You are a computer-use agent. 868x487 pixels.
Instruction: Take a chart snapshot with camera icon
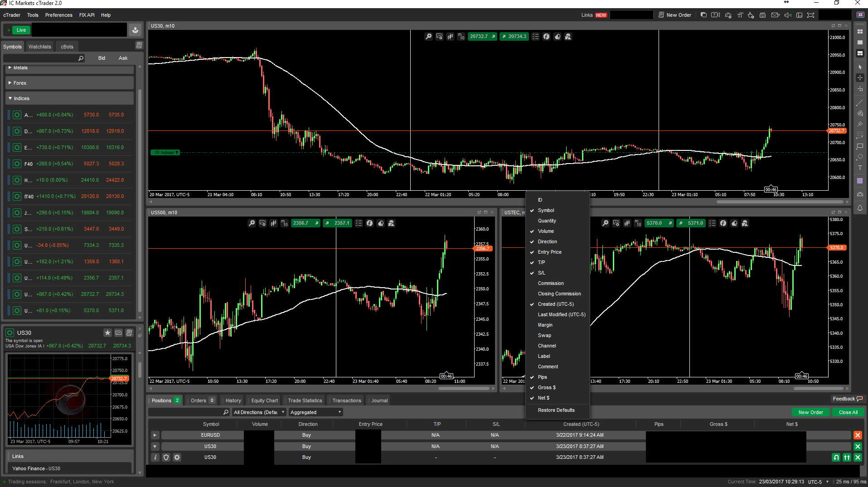coord(860,194)
